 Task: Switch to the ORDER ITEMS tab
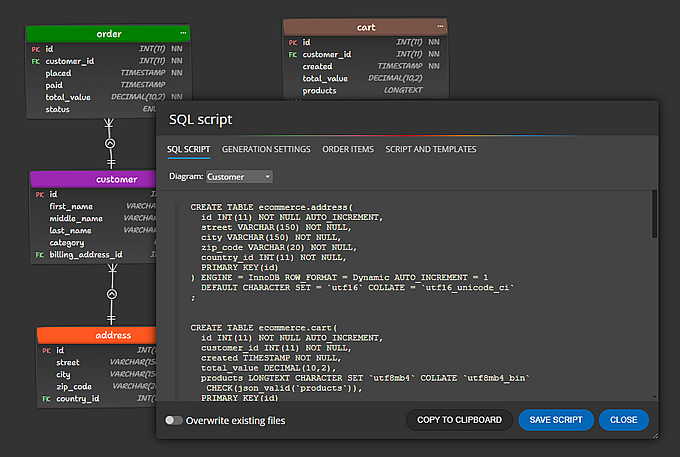coord(348,149)
